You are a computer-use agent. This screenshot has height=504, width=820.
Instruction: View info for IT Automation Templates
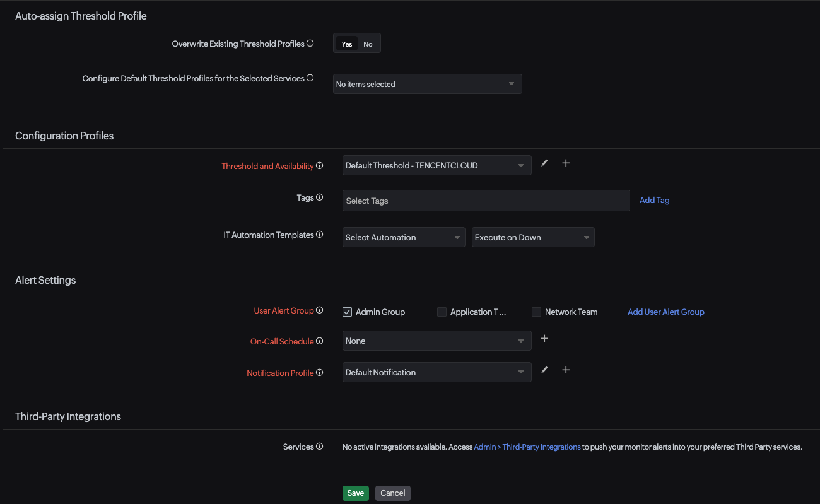[x=320, y=234]
